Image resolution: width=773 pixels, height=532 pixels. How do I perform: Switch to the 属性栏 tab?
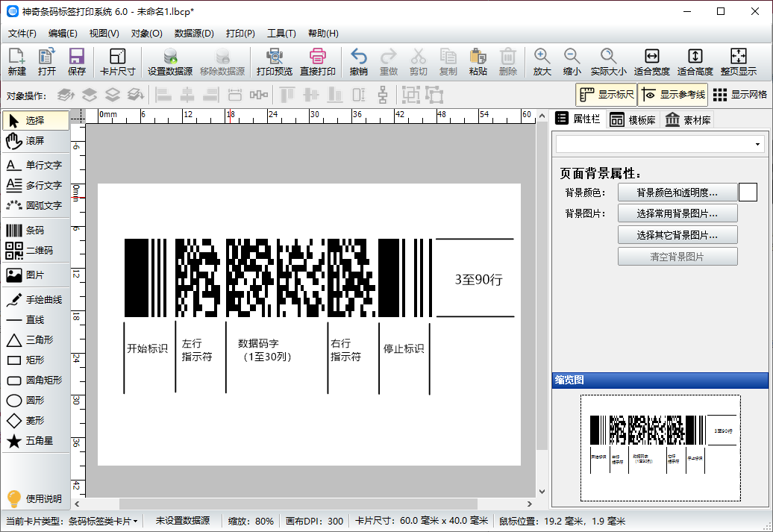[578, 119]
